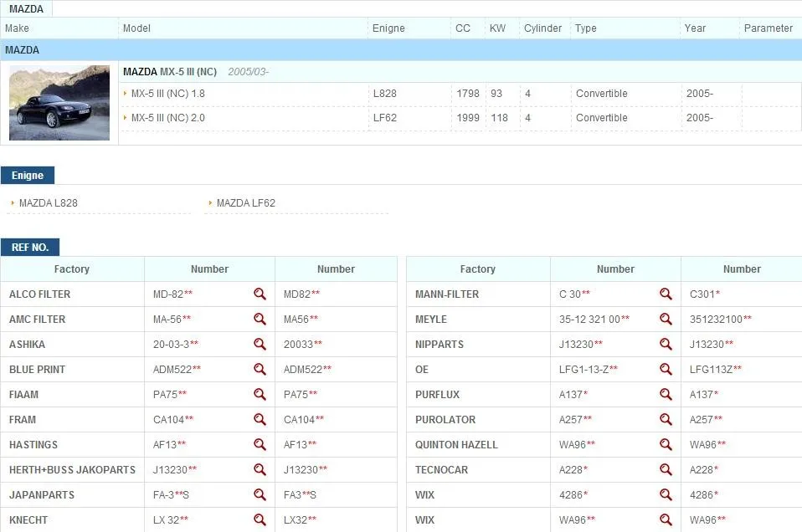Click search icon for PURFLUX A137
This screenshot has height=532, width=802.
pos(666,394)
